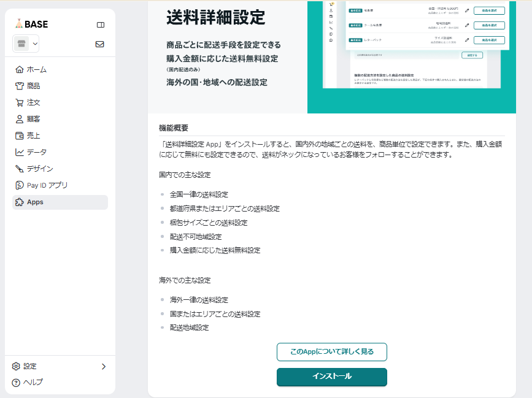Click the Pay ID アプリ icon
This screenshot has height=398, width=532.
pos(20,185)
